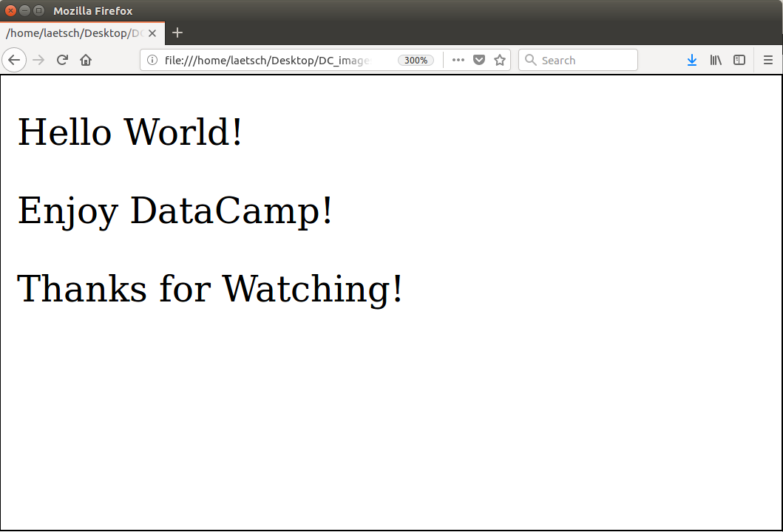
Task: Open page actions three-dot menu
Action: point(458,61)
